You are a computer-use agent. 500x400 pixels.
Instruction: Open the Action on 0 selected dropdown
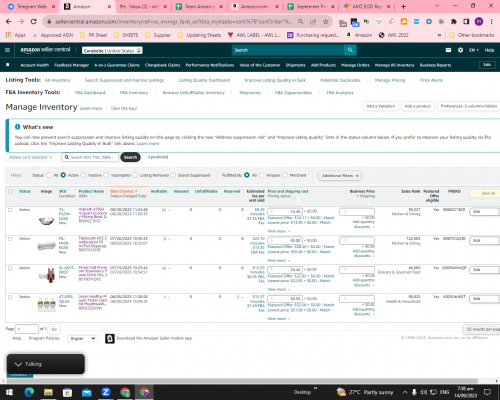click(30, 157)
